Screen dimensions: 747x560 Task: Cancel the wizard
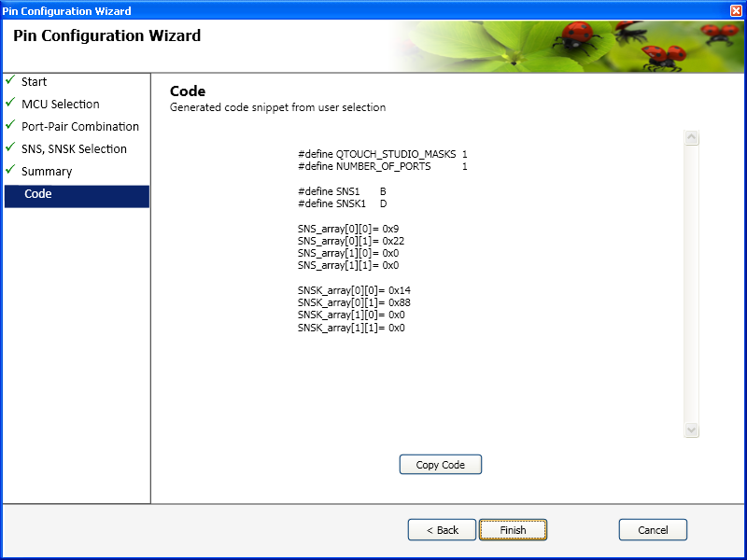(653, 529)
